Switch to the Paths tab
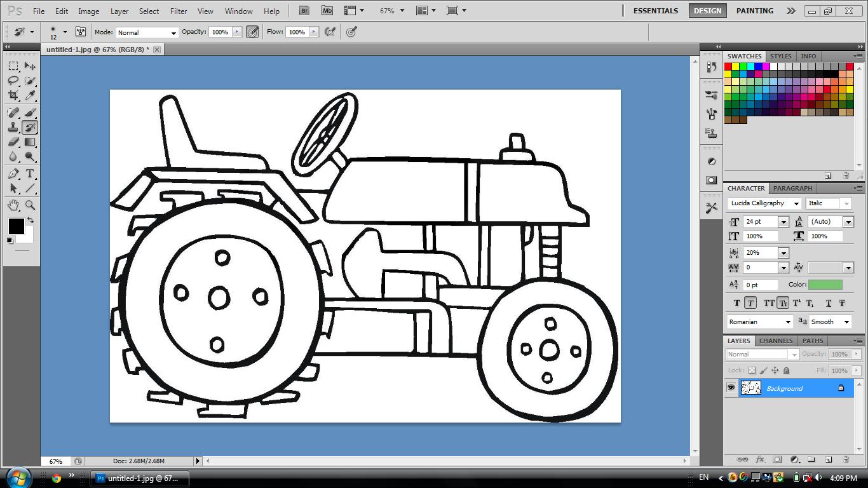 [x=813, y=341]
